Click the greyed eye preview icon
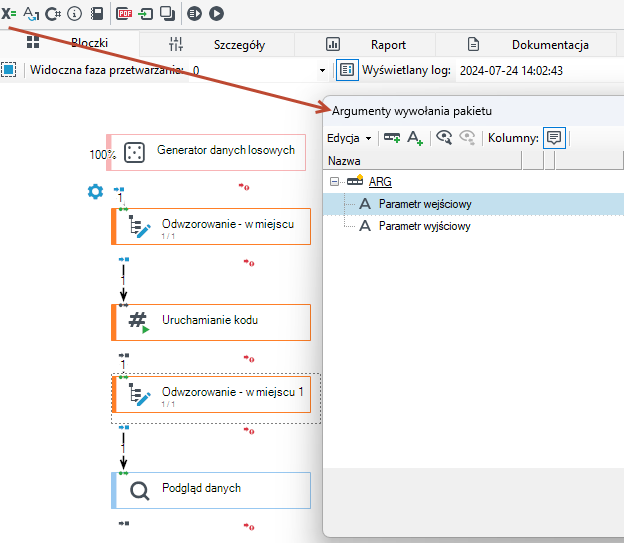624x543 pixels. [x=467, y=138]
